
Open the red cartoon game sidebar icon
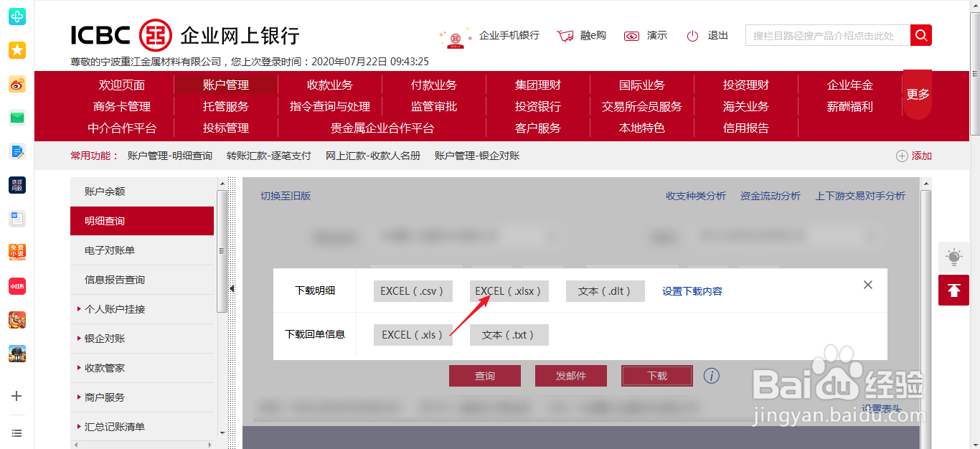pyautogui.click(x=17, y=320)
